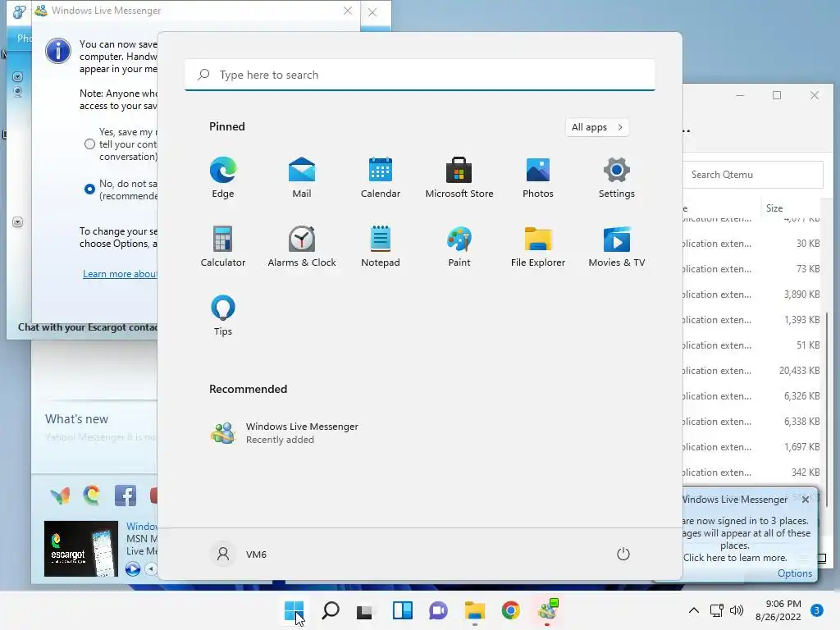Click the MSN butterfly icon in Messenger
Viewport: 840px width, 630px height.
coord(60,495)
